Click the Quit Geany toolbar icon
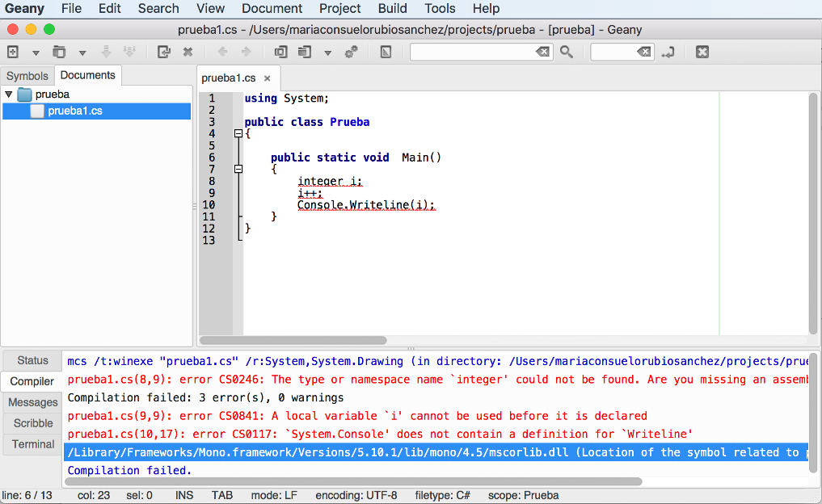The image size is (822, 504). click(x=702, y=52)
